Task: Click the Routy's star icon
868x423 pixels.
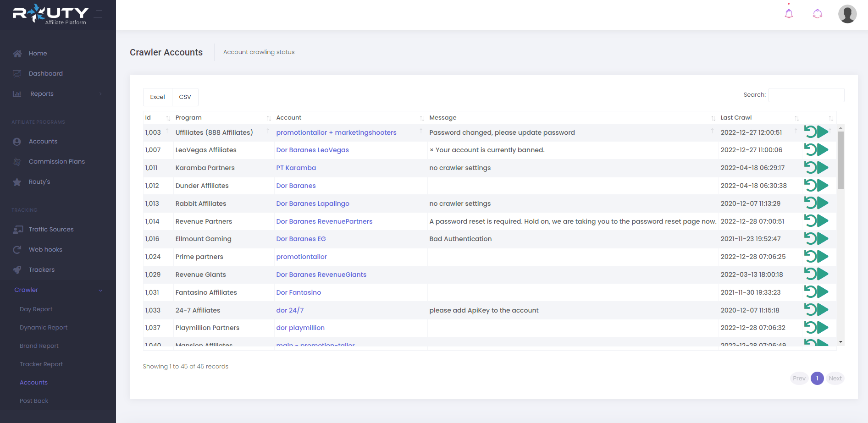Action: click(x=17, y=182)
